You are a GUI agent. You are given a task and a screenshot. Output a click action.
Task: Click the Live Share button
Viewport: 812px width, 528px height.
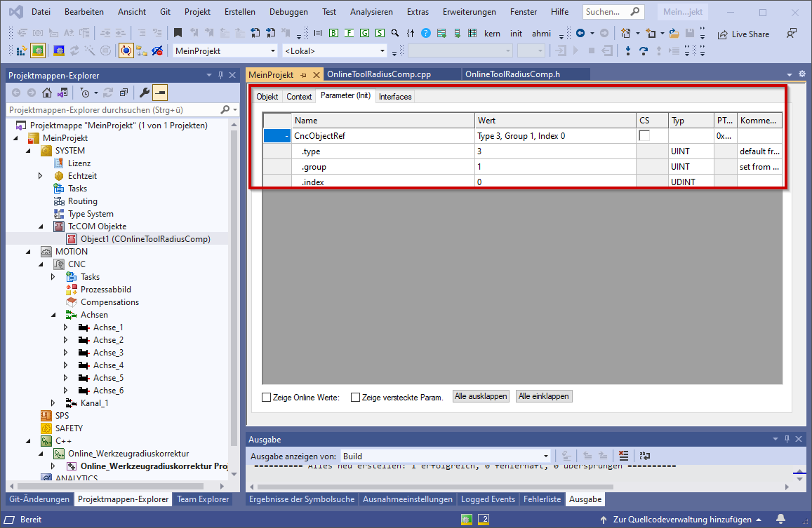tap(744, 34)
